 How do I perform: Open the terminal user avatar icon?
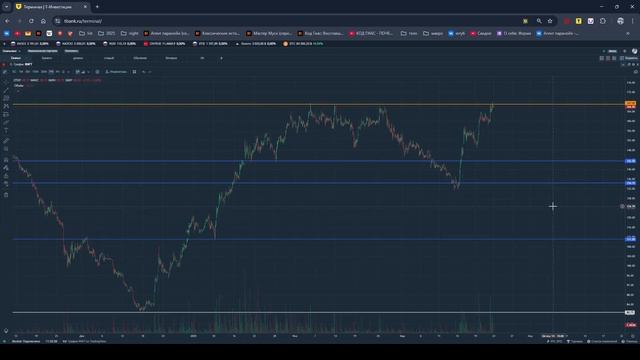[634, 51]
